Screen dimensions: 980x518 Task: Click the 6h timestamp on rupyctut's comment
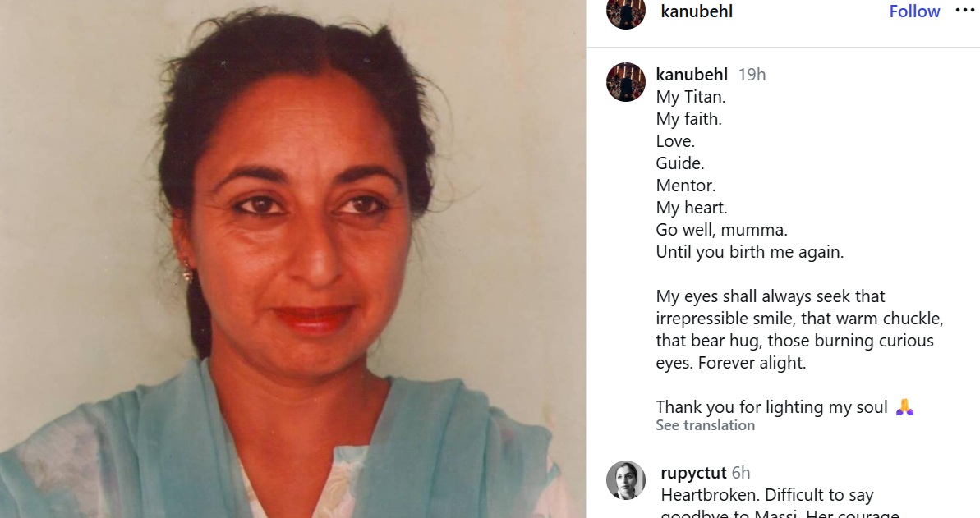[x=741, y=473]
